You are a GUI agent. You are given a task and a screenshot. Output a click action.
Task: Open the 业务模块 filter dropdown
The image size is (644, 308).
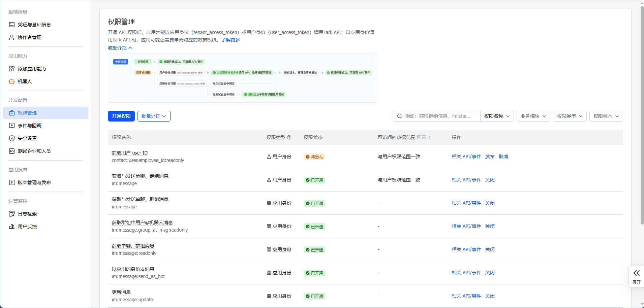tap(533, 116)
